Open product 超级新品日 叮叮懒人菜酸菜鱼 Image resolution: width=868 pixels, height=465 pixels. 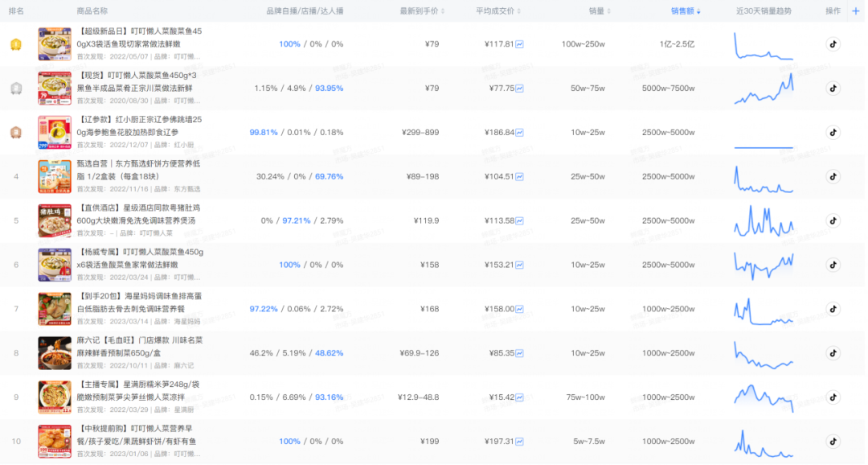pos(140,38)
